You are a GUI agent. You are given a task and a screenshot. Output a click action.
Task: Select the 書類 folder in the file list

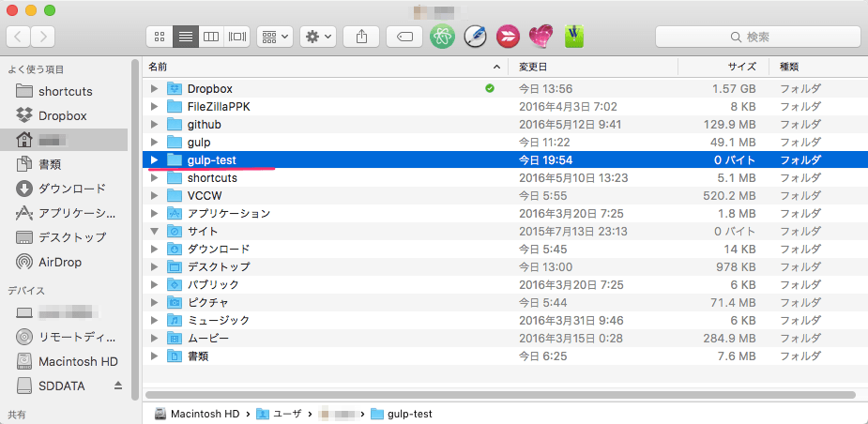(505, 356)
